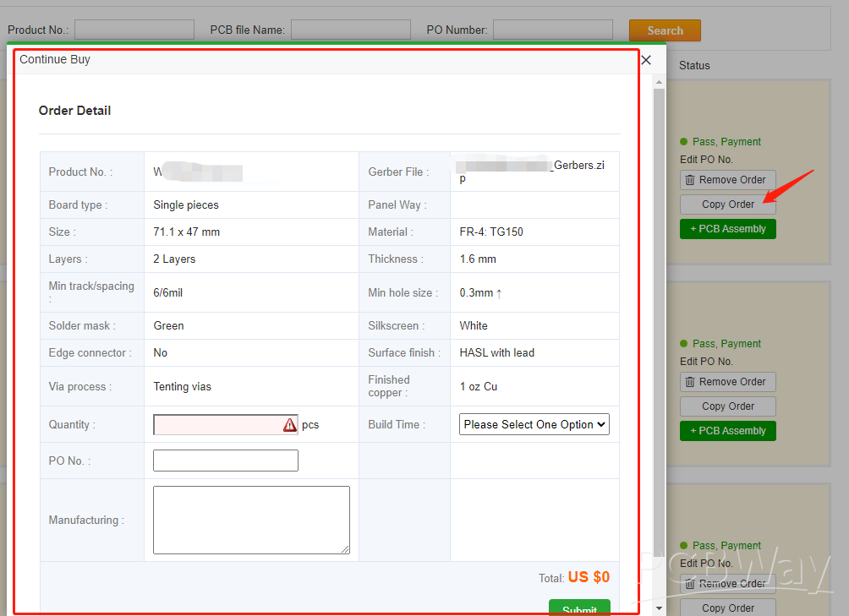Submit the order with the green Submit button
Viewport: 849px width, 616px height.
point(579,608)
